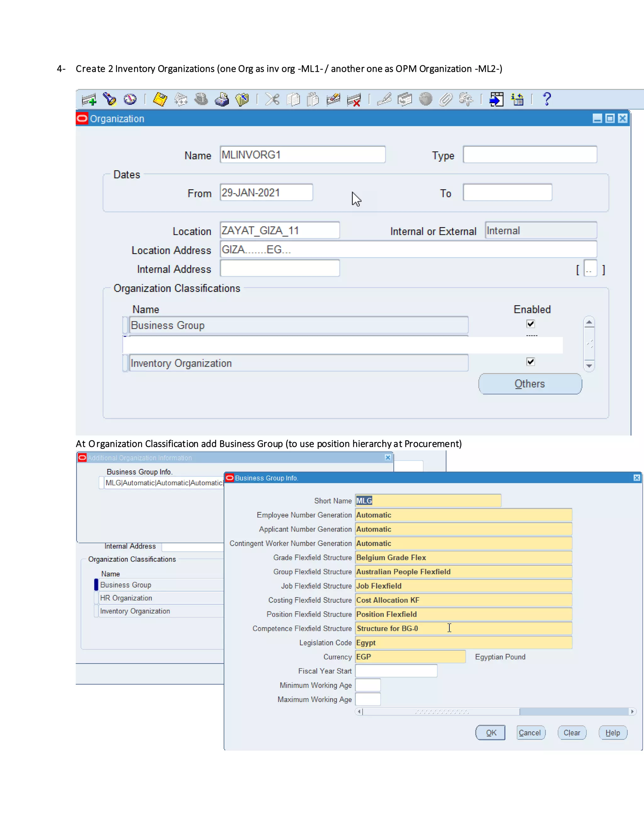Viewport: 644px width, 833px height.
Task: Click Employee Number Generation field
Action: (x=464, y=515)
